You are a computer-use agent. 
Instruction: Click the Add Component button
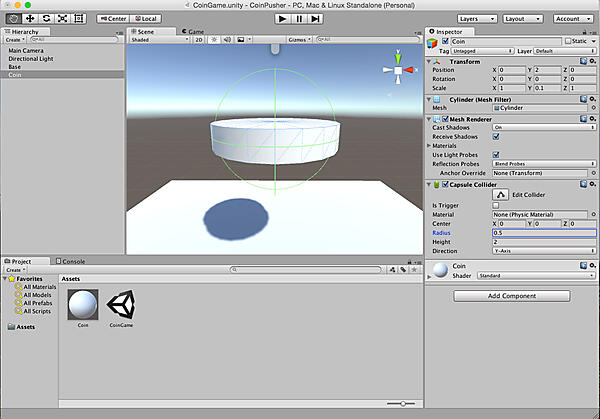[511, 296]
